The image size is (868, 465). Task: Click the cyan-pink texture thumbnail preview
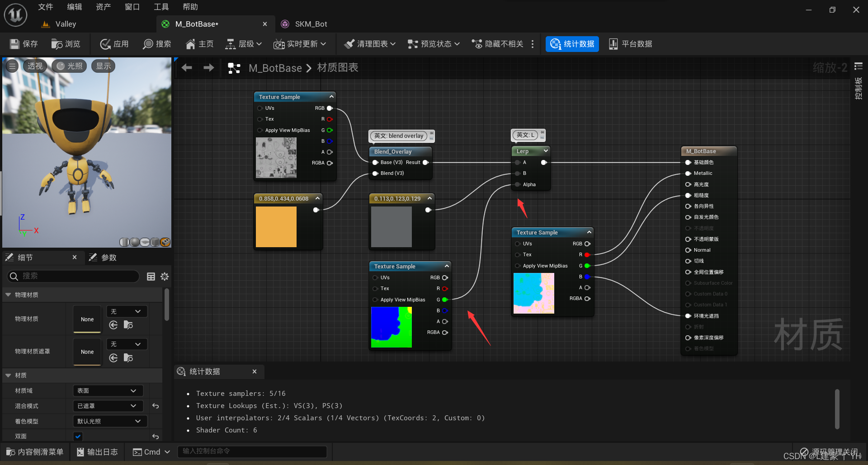coord(534,293)
